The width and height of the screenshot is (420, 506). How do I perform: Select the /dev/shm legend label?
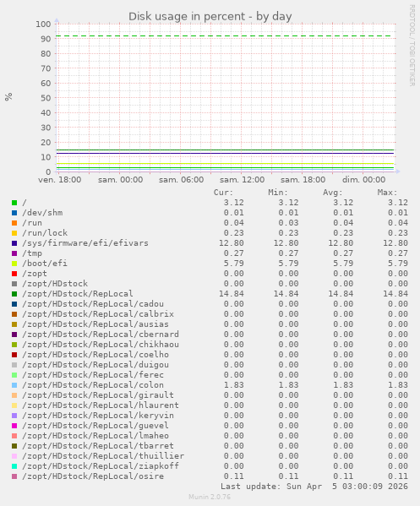click(x=42, y=213)
